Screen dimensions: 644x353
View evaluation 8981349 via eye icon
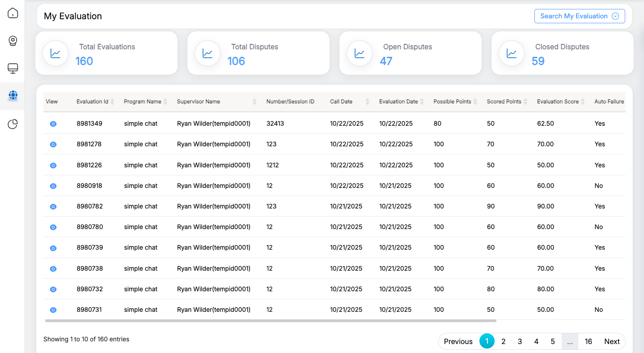pos(53,124)
